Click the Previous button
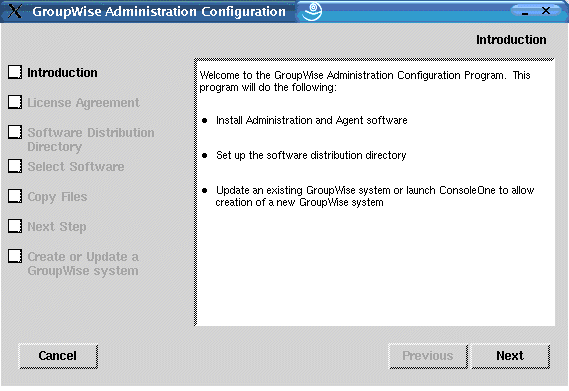Screen dimensions: 569x391 click(x=428, y=356)
